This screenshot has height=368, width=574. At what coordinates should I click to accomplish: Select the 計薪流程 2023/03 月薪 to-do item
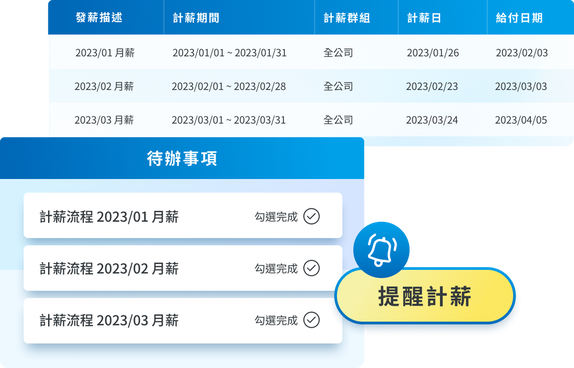[183, 320]
